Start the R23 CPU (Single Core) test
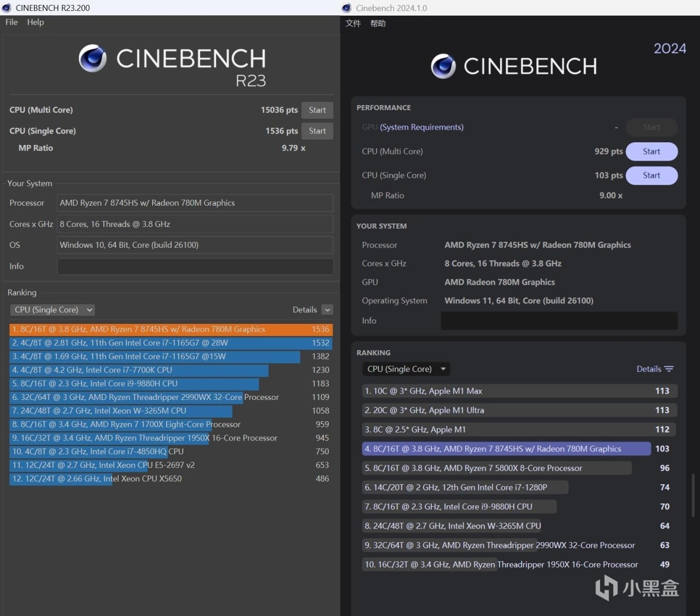The height and width of the screenshot is (616, 700). pos(317,131)
